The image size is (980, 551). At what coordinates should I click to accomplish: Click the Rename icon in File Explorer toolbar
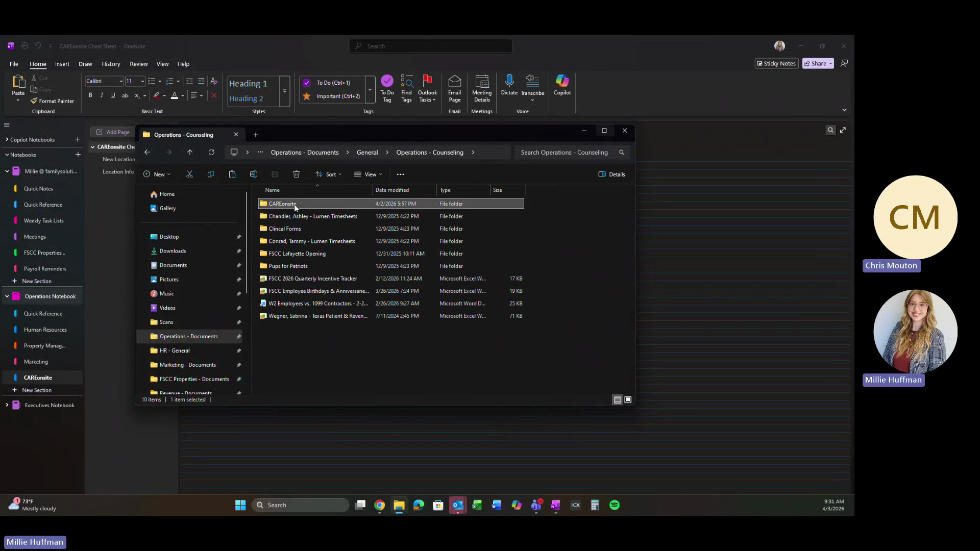[254, 174]
